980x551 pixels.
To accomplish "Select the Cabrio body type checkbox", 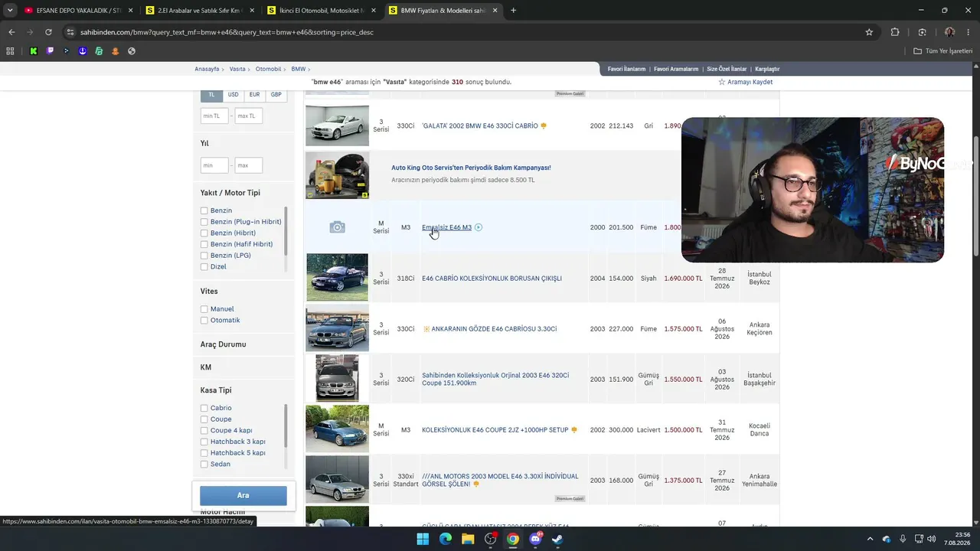I will tap(204, 408).
